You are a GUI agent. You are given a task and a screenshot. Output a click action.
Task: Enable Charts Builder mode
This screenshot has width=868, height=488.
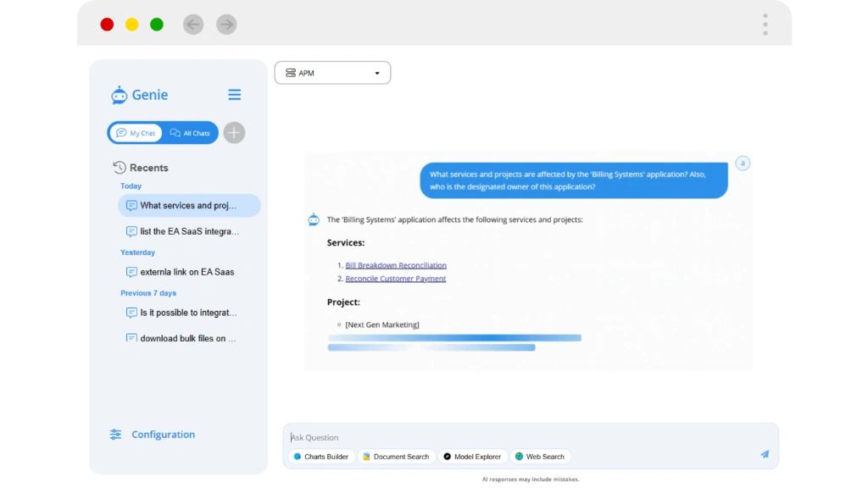[320, 457]
